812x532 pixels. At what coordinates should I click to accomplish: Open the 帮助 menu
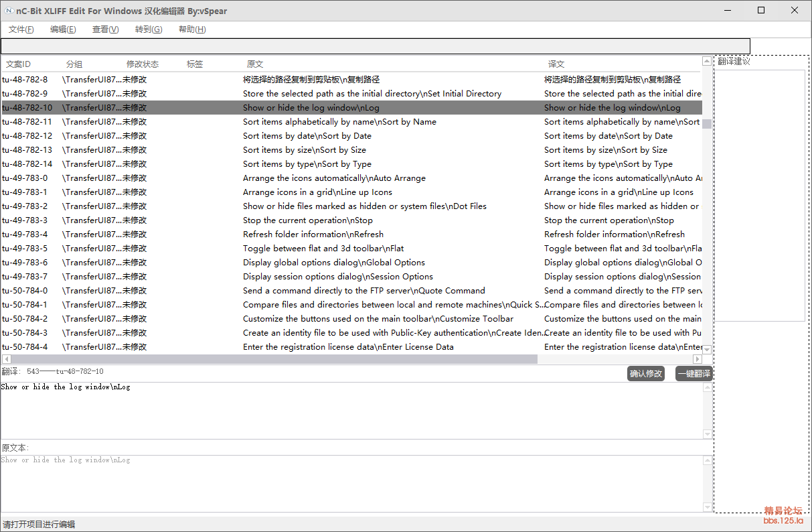[192, 29]
